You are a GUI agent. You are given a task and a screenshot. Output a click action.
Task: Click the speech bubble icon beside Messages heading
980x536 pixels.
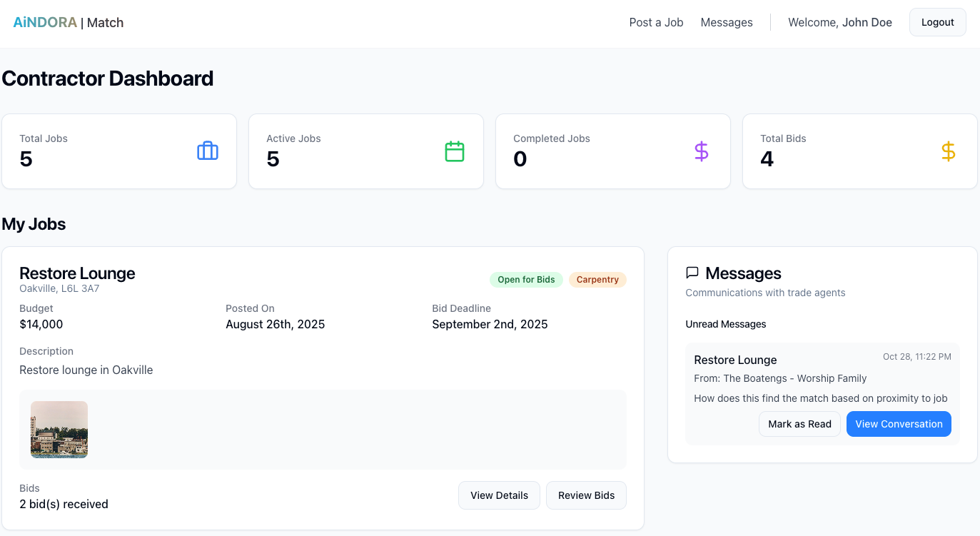(x=692, y=272)
